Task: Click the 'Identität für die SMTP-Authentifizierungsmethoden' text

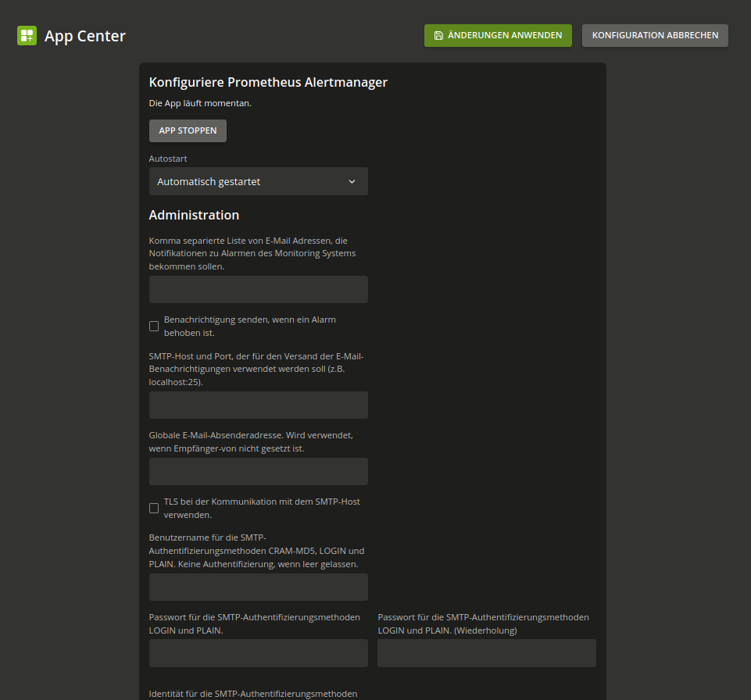Action: tap(253, 694)
